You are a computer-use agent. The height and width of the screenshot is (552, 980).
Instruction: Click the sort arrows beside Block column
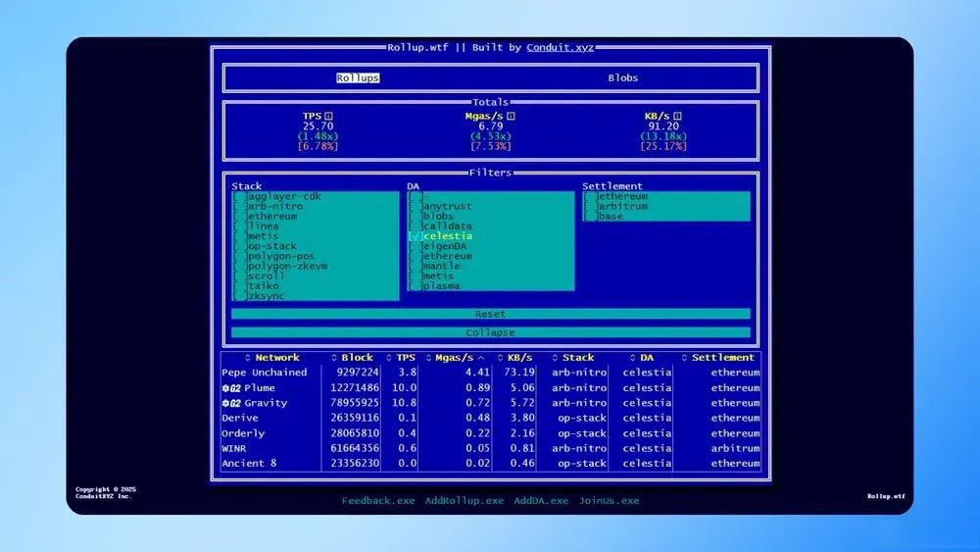(334, 358)
